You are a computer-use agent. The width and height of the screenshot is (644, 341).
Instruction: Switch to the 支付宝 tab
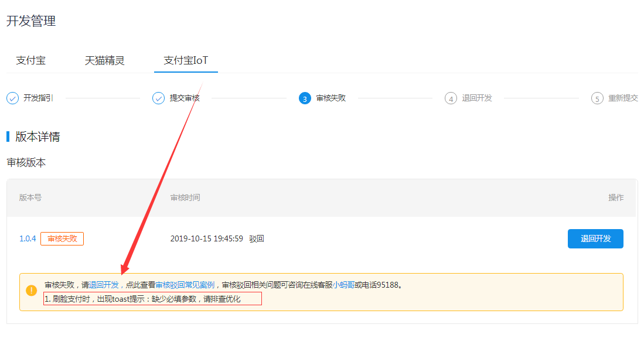tap(31, 61)
